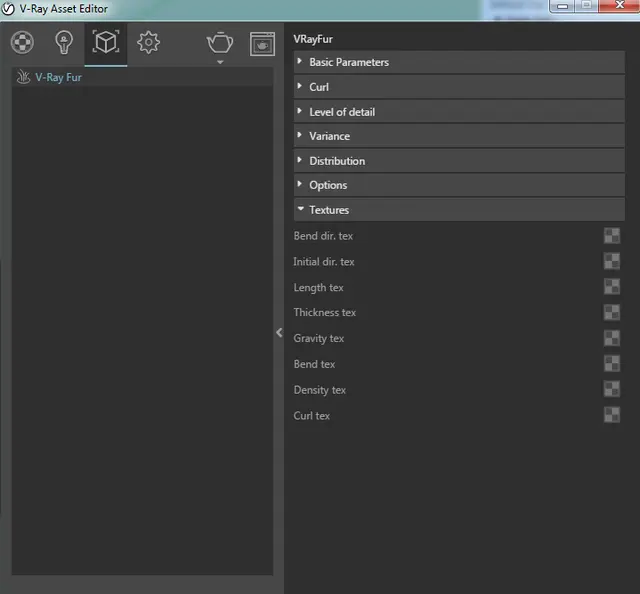Image resolution: width=640 pixels, height=594 pixels.
Task: Expand the Curl rollout
Action: 319,87
